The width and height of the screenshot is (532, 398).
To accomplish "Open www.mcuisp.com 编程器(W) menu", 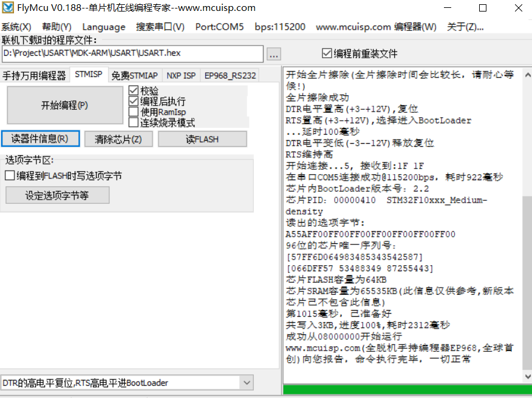I will tap(376, 27).
